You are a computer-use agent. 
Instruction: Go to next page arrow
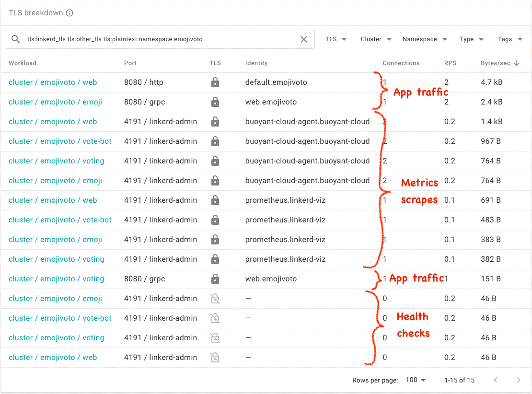pyautogui.click(x=519, y=380)
